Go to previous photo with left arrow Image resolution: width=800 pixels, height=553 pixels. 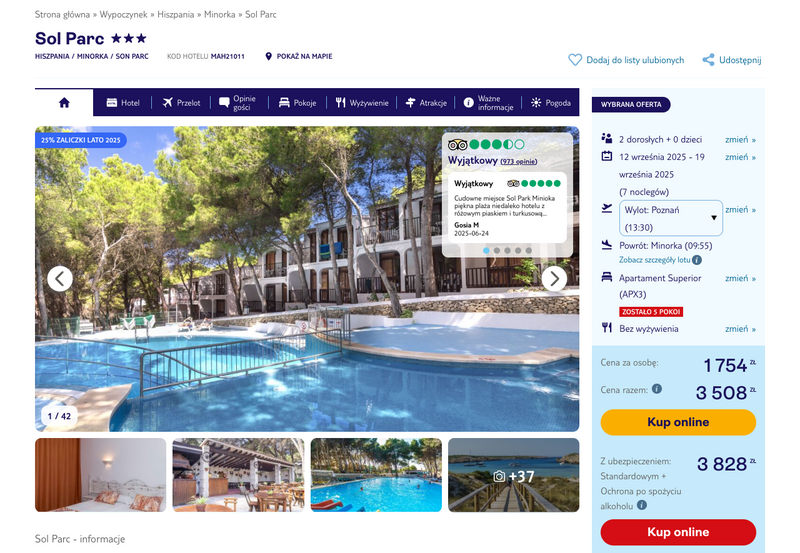[x=60, y=279]
